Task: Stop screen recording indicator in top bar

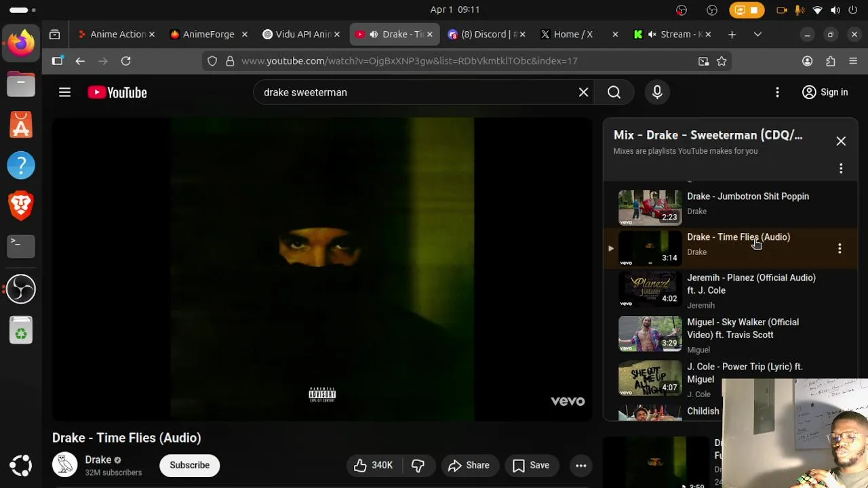Action: (747, 10)
